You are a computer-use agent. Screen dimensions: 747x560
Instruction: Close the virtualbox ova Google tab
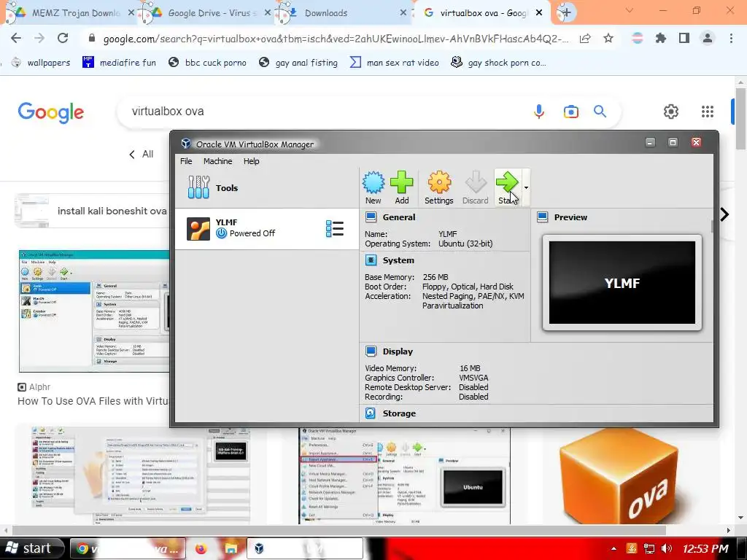[539, 13]
